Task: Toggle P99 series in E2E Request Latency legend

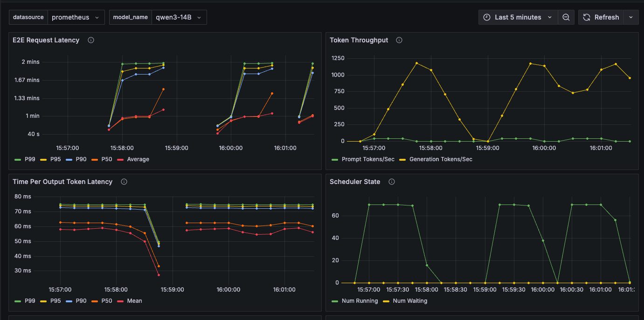Action: point(30,159)
